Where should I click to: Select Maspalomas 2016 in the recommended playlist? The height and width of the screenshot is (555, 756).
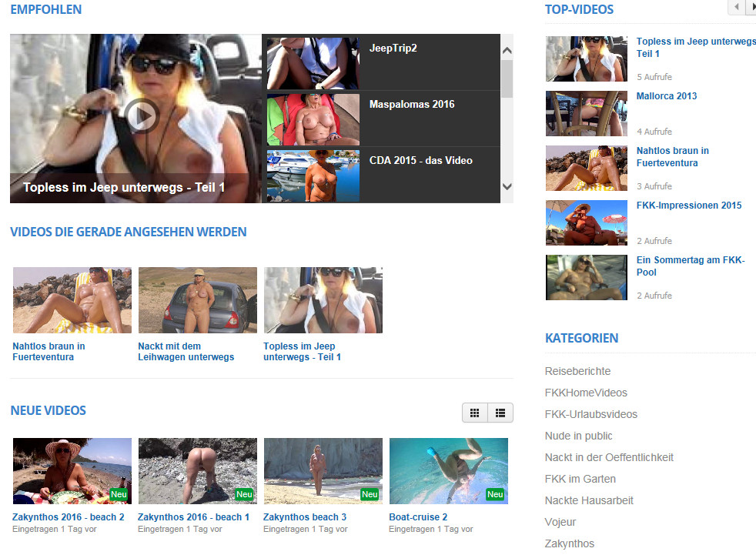412,105
